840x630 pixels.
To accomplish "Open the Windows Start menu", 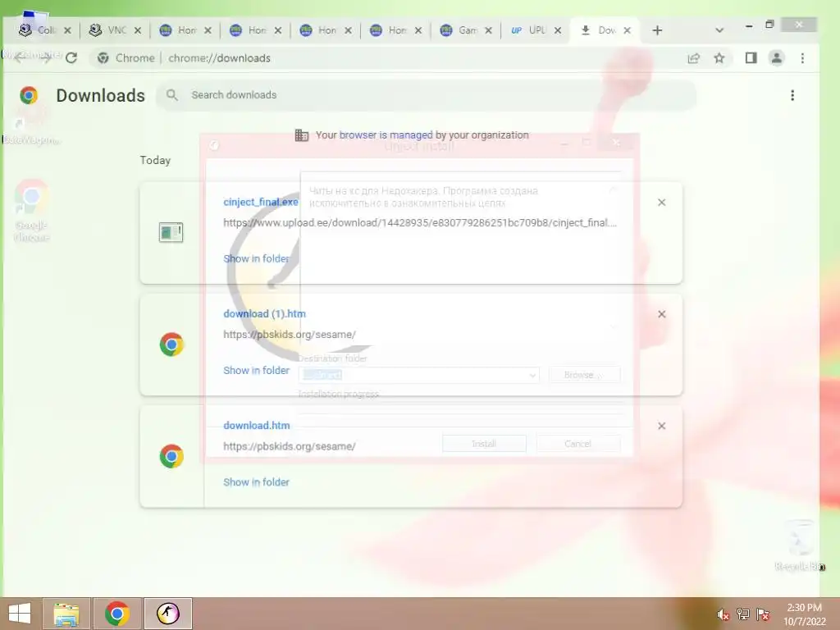I will pos(20,614).
